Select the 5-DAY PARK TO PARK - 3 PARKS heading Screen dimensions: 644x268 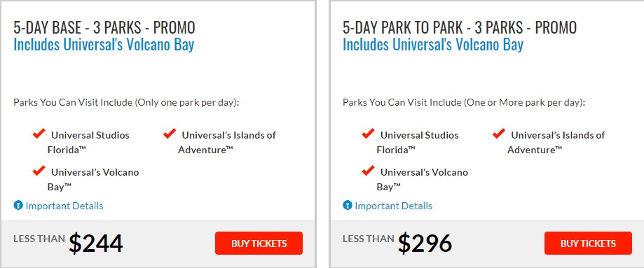pyautogui.click(x=460, y=27)
